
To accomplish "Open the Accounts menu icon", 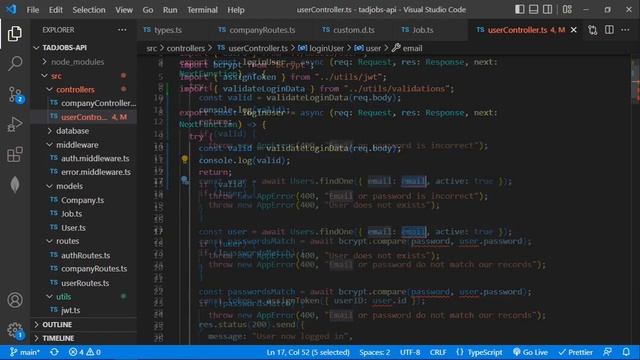I will [15, 300].
